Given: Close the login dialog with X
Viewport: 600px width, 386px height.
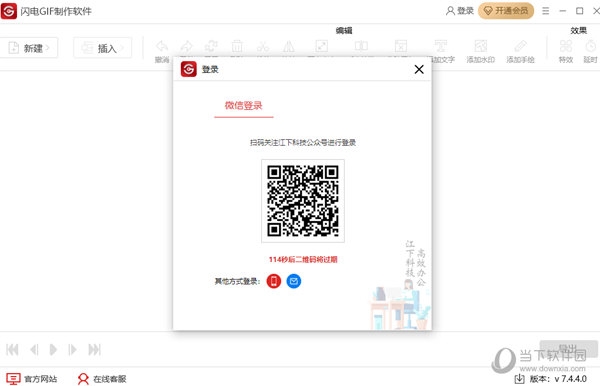Looking at the screenshot, I should (x=419, y=69).
